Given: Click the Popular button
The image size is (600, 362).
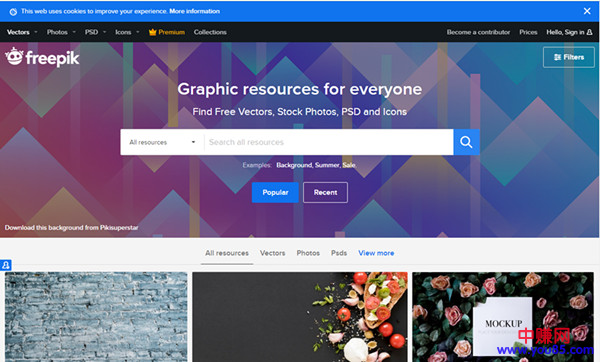Looking at the screenshot, I should [275, 192].
